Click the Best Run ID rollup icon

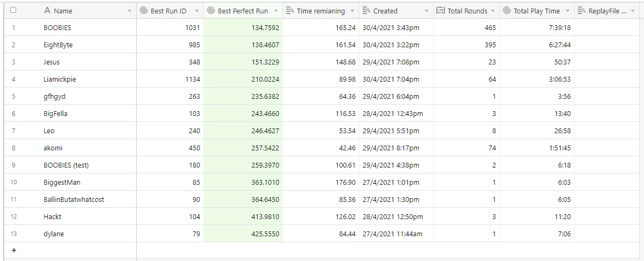point(144,11)
